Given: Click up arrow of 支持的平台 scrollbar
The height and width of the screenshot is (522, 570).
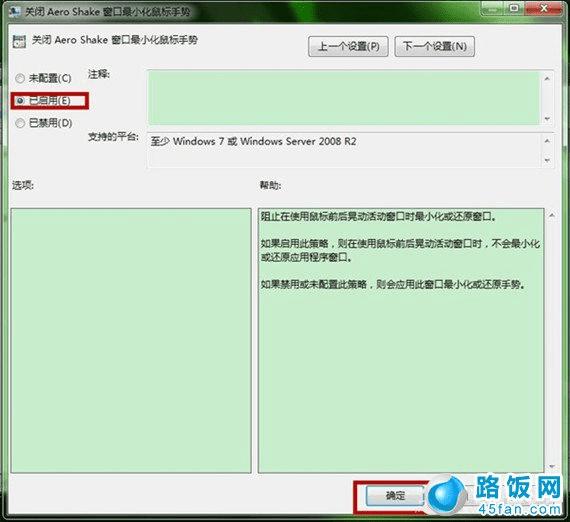Looking at the screenshot, I should (x=547, y=141).
